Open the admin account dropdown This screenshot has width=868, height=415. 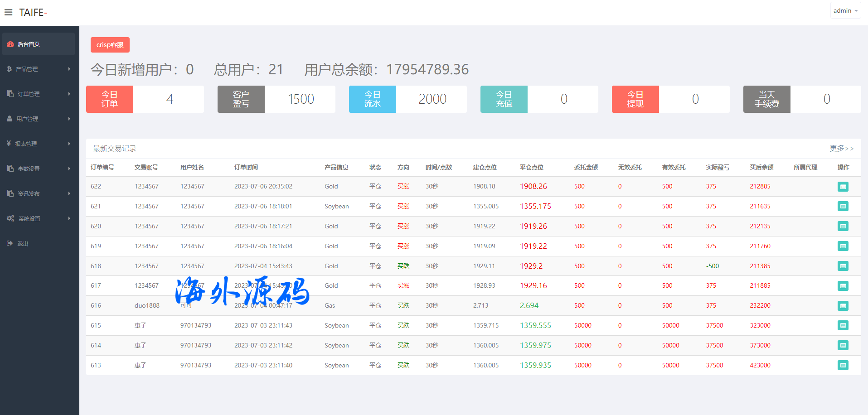click(x=845, y=10)
